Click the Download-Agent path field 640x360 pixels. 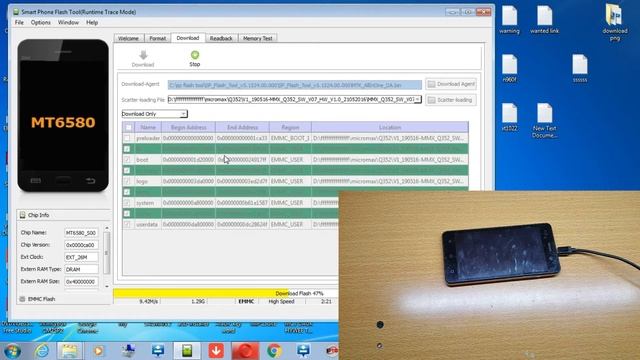tap(295, 85)
